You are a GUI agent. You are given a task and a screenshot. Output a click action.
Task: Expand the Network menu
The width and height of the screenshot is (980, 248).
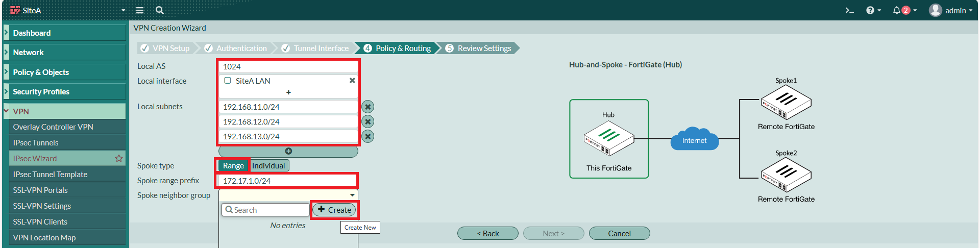[x=64, y=52]
